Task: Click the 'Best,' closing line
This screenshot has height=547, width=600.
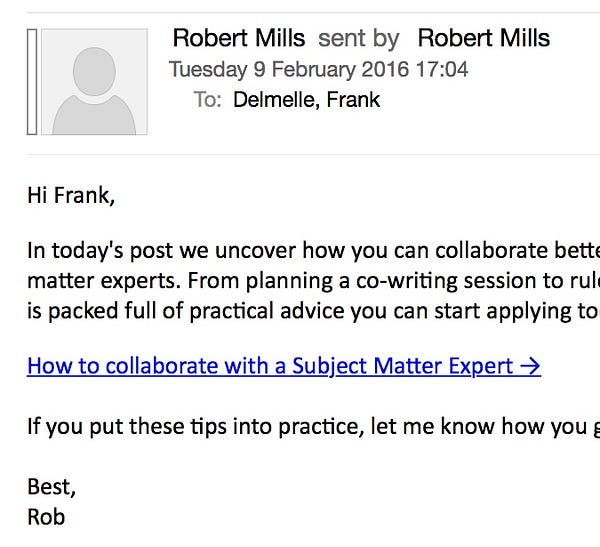Action: (x=51, y=487)
